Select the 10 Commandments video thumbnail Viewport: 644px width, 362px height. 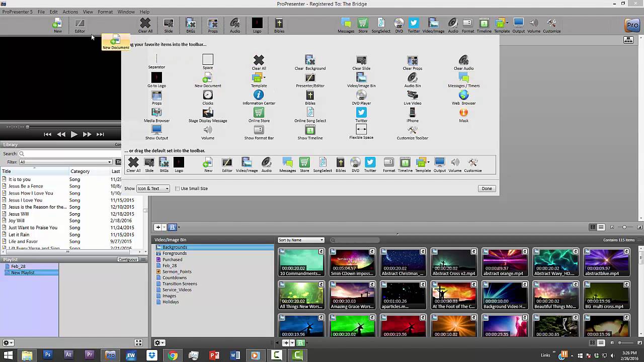click(x=301, y=262)
